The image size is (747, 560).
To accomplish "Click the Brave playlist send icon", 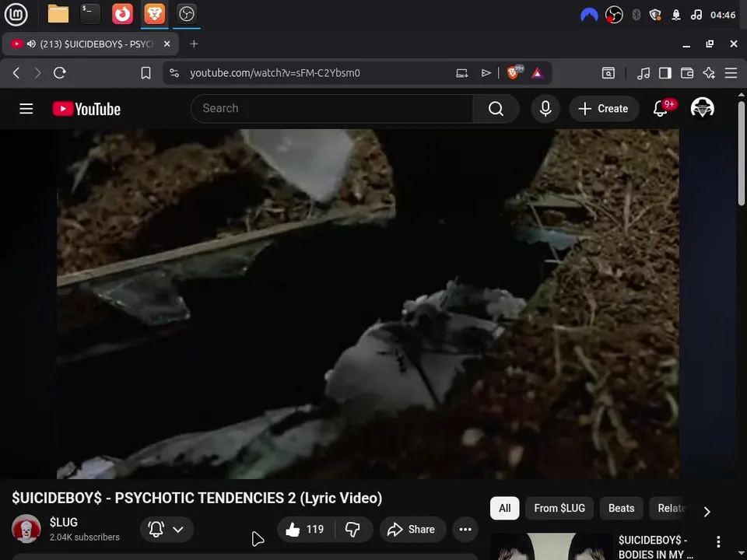I will click(x=486, y=73).
